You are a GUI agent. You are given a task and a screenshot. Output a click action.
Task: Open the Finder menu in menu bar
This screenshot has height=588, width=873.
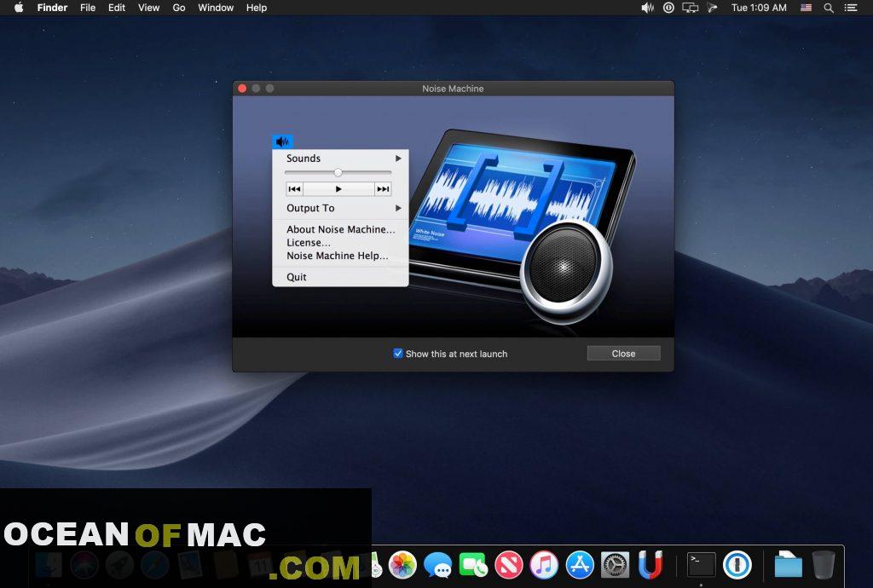point(52,8)
